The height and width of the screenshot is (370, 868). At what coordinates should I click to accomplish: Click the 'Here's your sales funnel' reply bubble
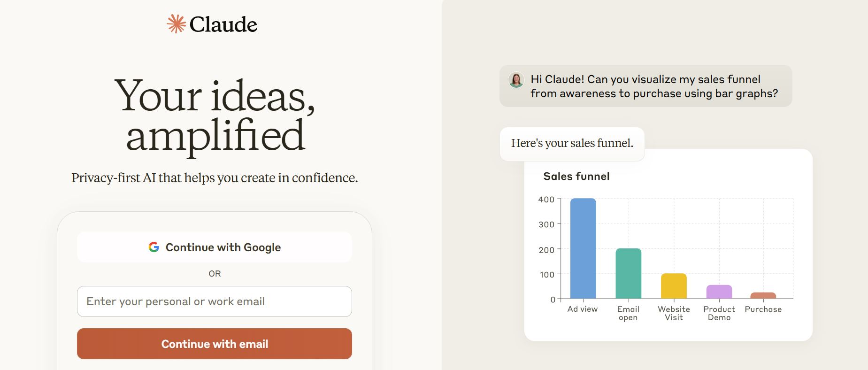(x=572, y=144)
